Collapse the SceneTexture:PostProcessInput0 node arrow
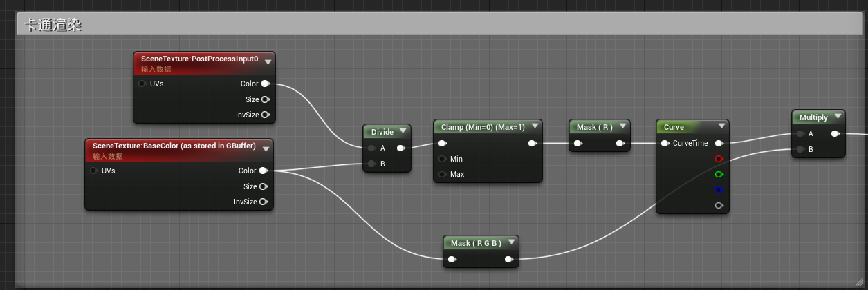Image resolution: width=868 pixels, height=290 pixels. (x=268, y=62)
